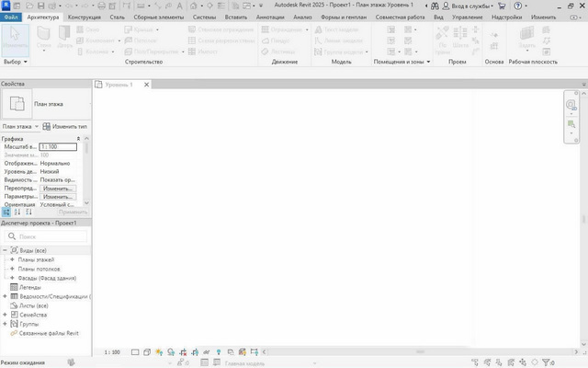This screenshot has width=588, height=368.
Task: Click the Изменить тип icon in Properties
Action: 46,126
